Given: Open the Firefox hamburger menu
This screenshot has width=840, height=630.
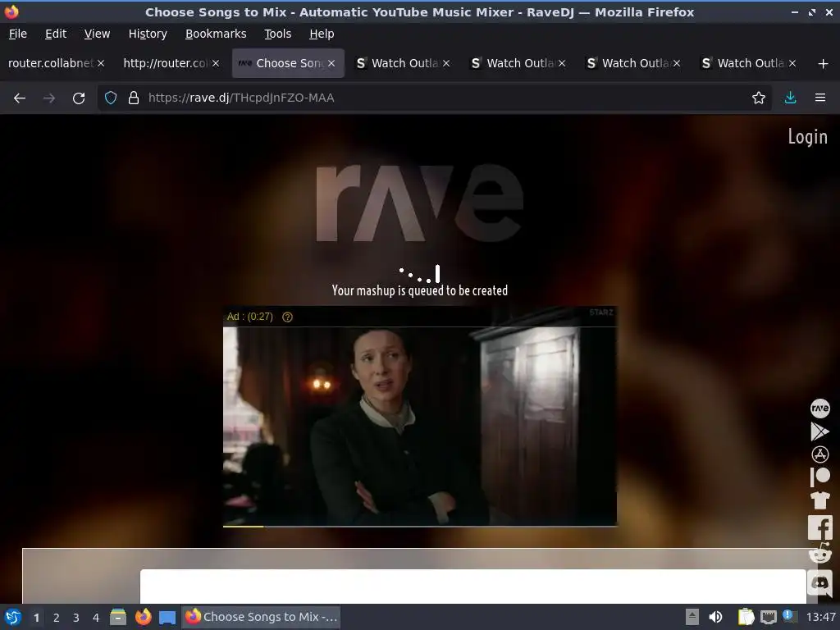Looking at the screenshot, I should (x=819, y=98).
